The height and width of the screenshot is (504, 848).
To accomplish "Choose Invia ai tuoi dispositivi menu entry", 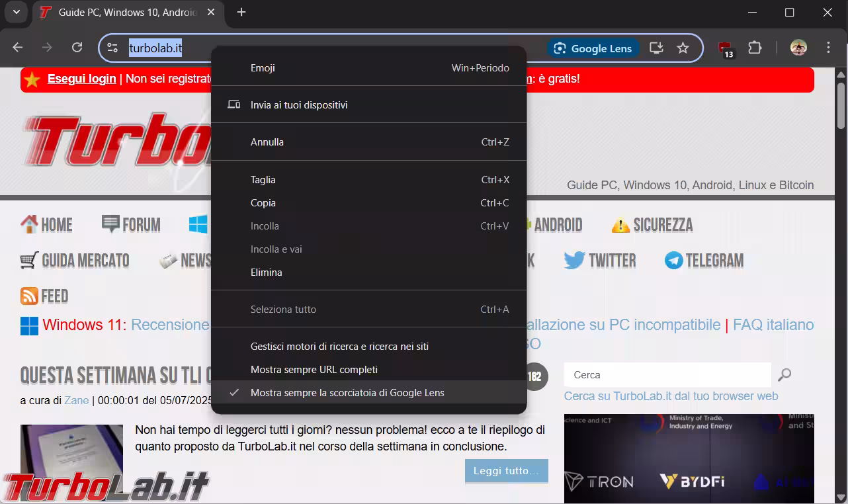I will tap(298, 105).
